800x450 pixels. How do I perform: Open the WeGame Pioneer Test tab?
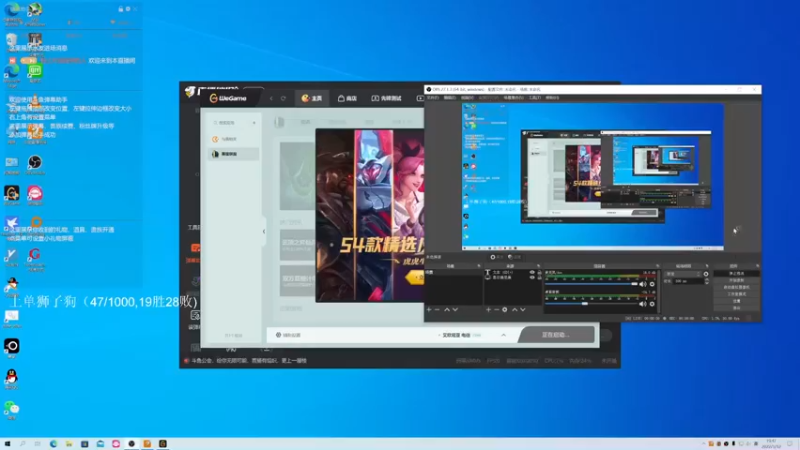click(386, 98)
